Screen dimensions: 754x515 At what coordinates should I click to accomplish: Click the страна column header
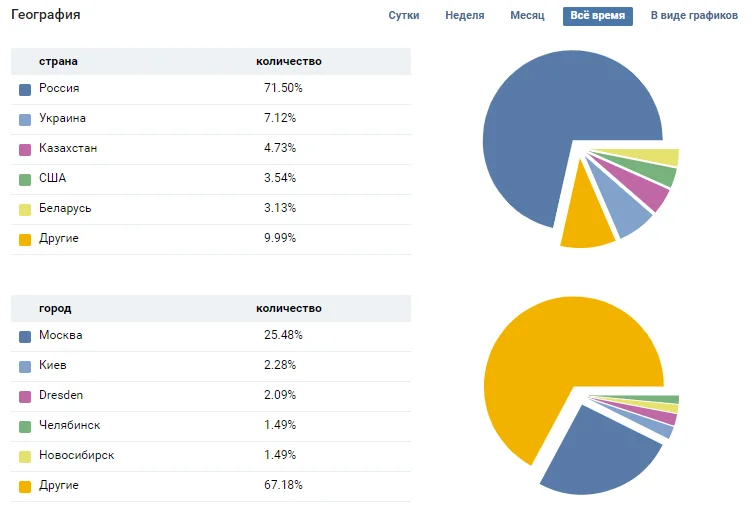(58, 62)
